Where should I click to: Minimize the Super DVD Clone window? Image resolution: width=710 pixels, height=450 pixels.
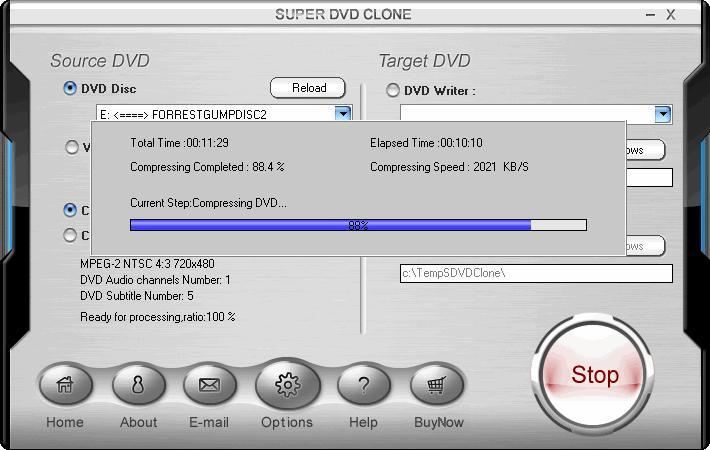click(x=650, y=14)
